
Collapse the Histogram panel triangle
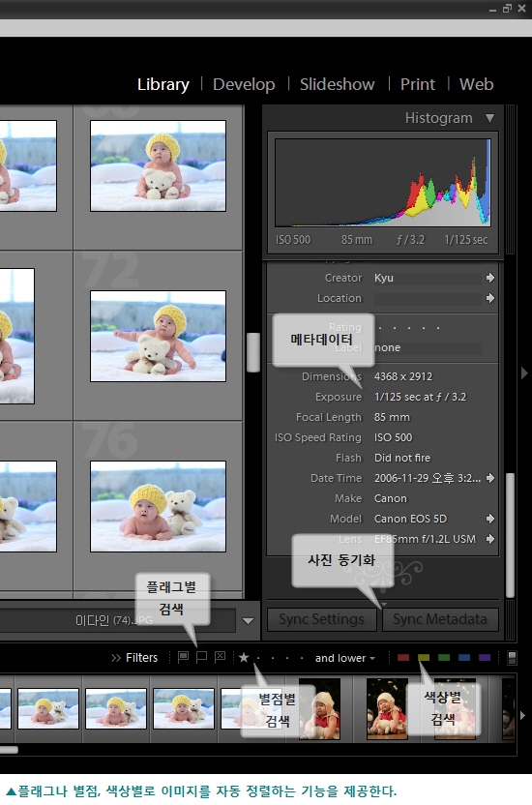coord(490,118)
